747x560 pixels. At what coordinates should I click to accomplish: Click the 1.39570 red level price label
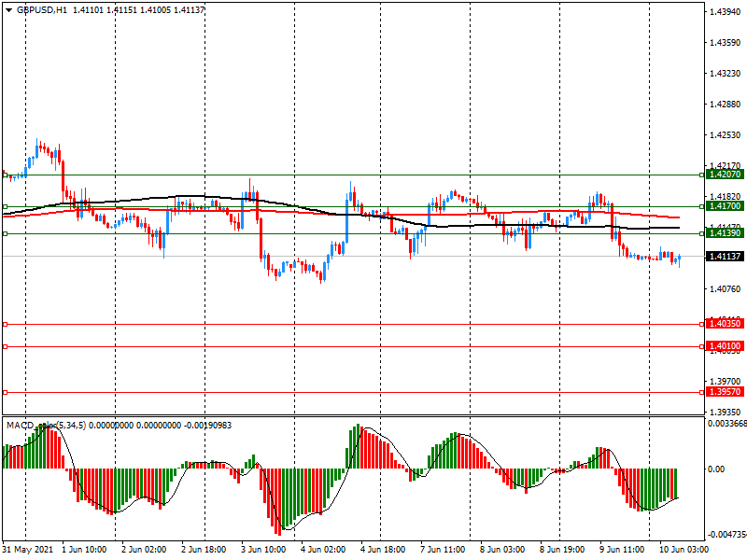(x=725, y=392)
